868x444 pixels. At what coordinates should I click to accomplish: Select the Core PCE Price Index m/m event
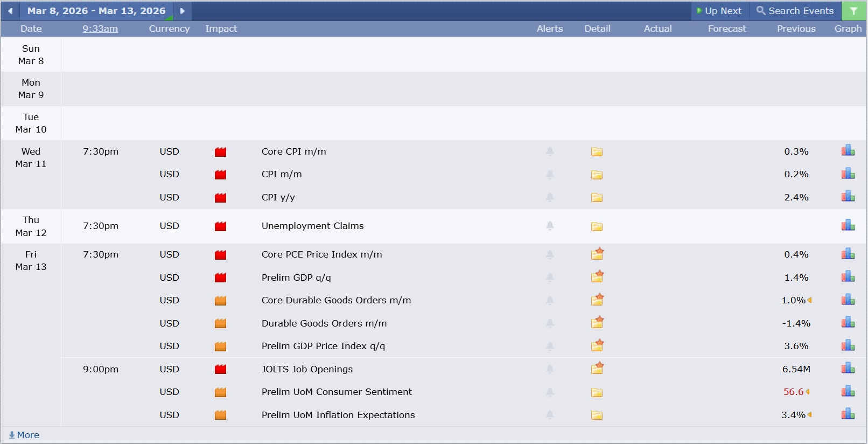[321, 254]
